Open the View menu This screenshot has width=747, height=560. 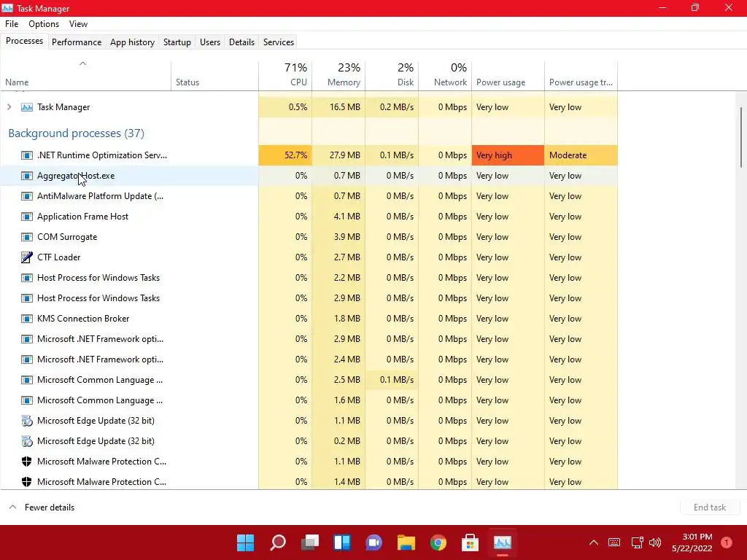78,24
